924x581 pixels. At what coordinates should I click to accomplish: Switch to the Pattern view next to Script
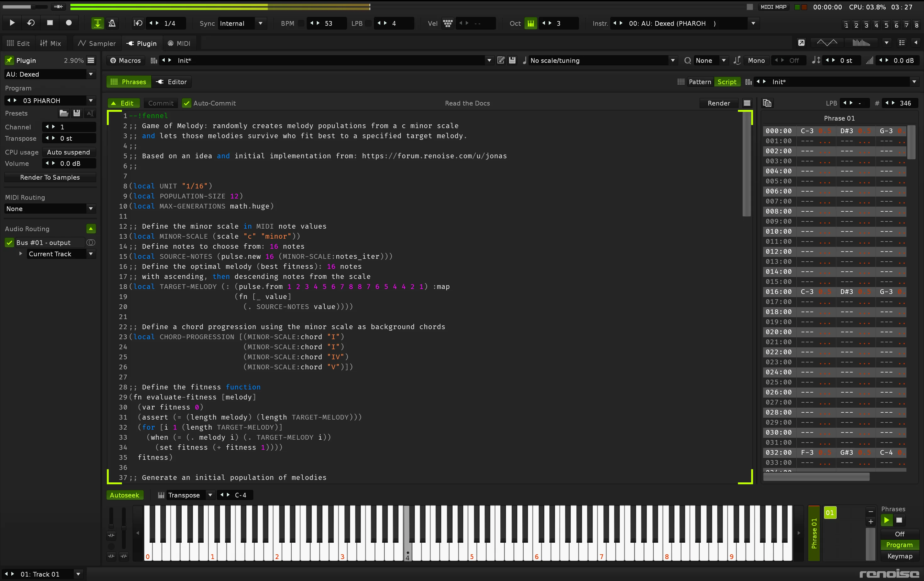click(700, 81)
